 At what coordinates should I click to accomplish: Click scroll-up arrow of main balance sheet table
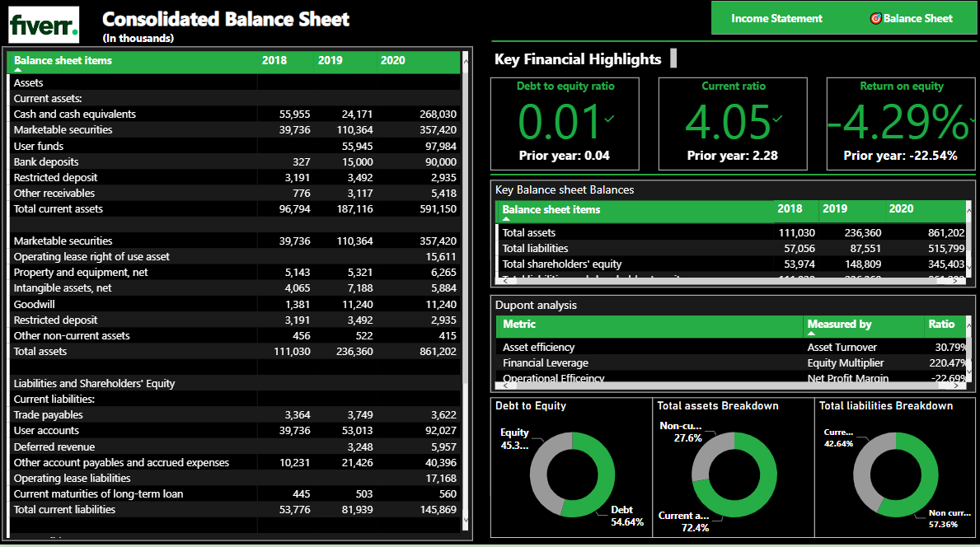click(x=466, y=58)
